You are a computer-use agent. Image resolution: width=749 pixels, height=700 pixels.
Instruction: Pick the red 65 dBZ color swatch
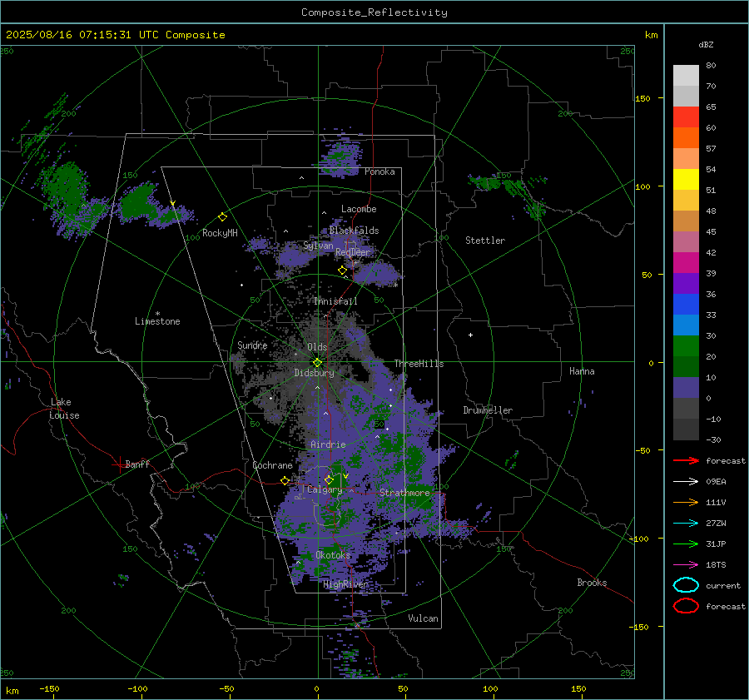pyautogui.click(x=686, y=117)
